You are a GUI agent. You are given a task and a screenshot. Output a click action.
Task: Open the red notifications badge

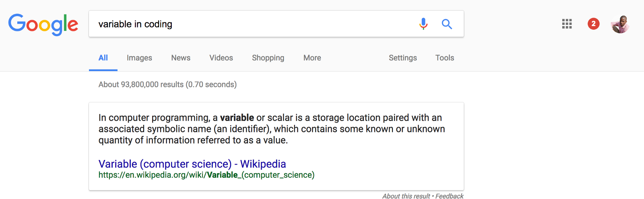593,24
